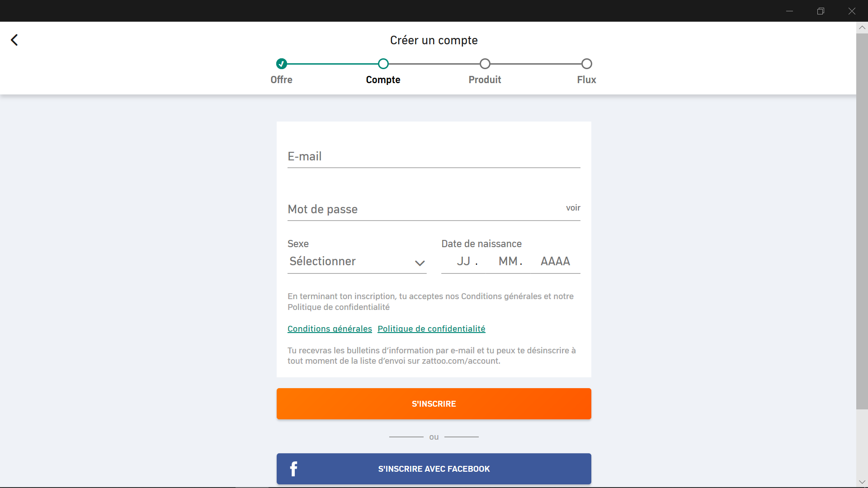Open the Conditions générales link
The width and height of the screenshot is (868, 488).
point(329,328)
